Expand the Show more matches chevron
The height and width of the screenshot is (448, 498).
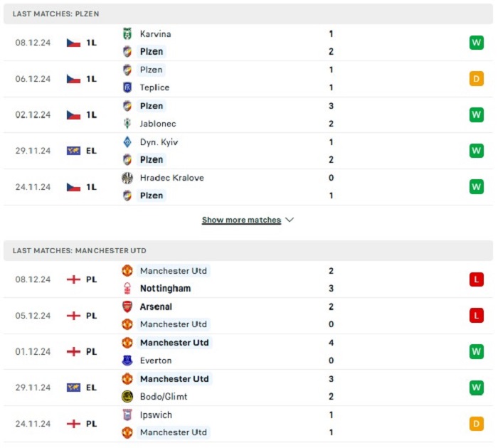[x=290, y=220]
